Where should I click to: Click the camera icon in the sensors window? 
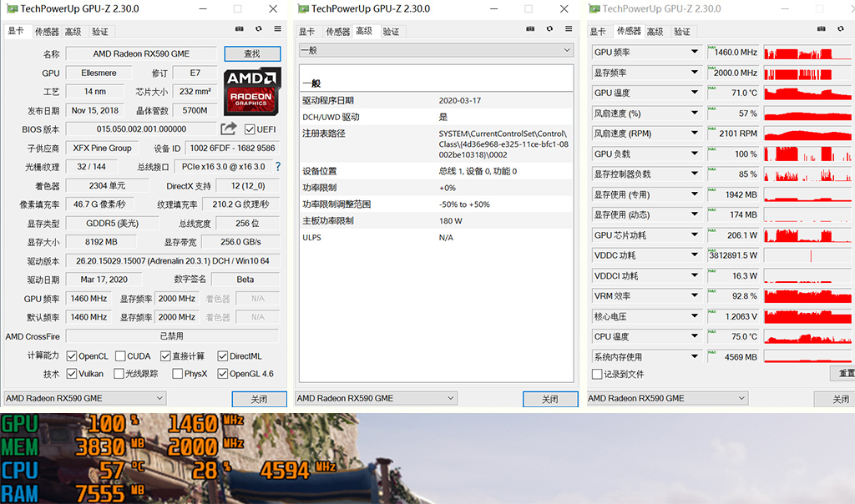tap(823, 29)
